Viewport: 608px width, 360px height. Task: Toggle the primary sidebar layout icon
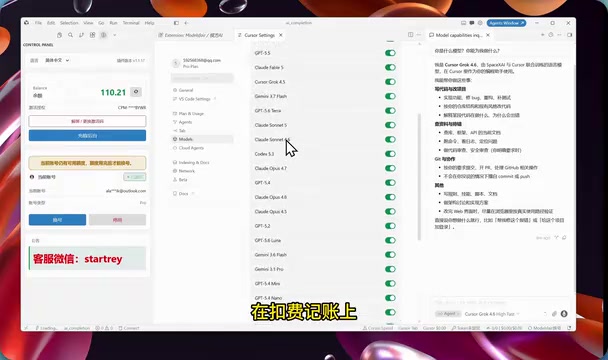pos(176,23)
